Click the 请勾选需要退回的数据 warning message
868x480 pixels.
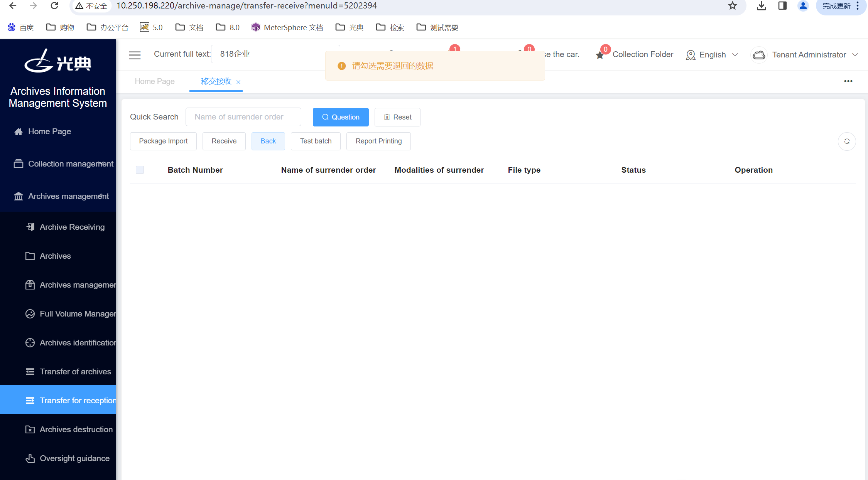click(435, 66)
